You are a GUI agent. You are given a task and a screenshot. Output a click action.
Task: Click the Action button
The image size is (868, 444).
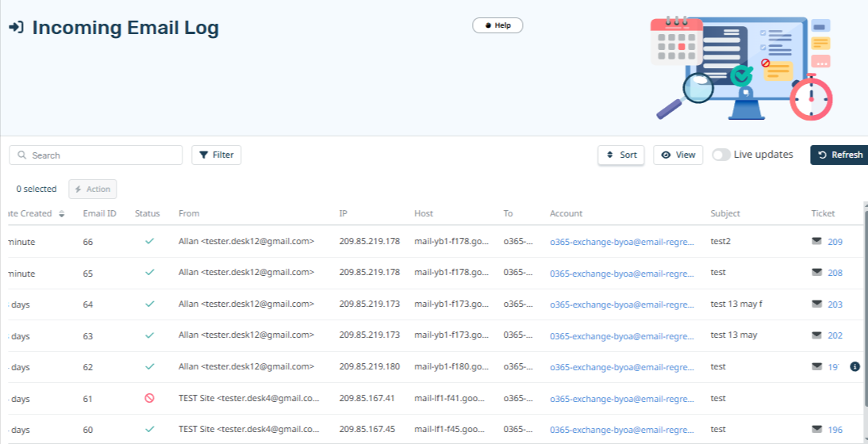[x=93, y=189]
